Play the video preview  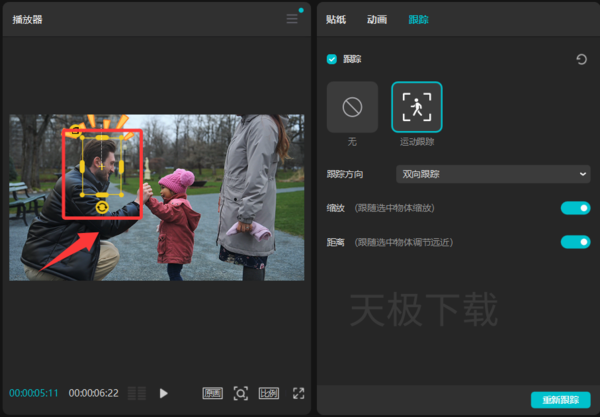(163, 393)
